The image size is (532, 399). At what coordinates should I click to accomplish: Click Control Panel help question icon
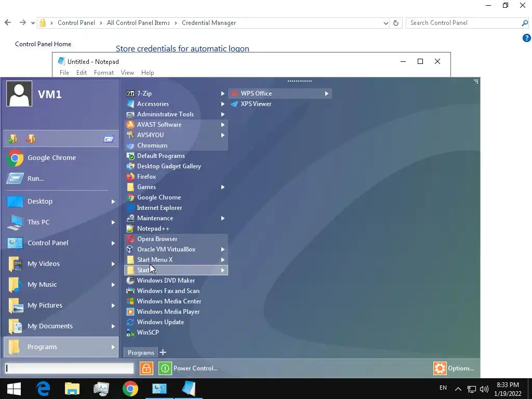(527, 38)
